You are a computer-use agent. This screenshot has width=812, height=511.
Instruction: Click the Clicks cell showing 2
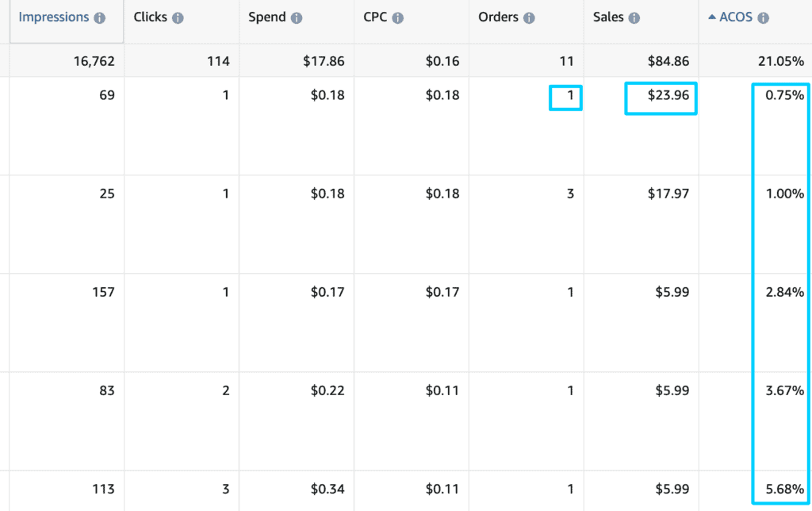226,390
